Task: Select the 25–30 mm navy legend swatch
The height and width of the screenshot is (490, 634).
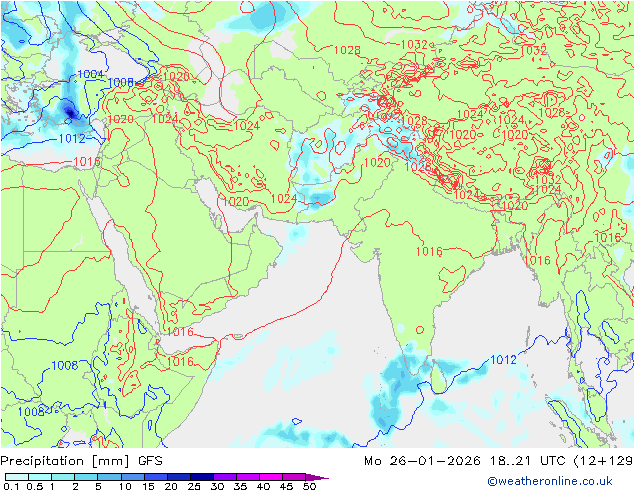Action: click(x=201, y=477)
